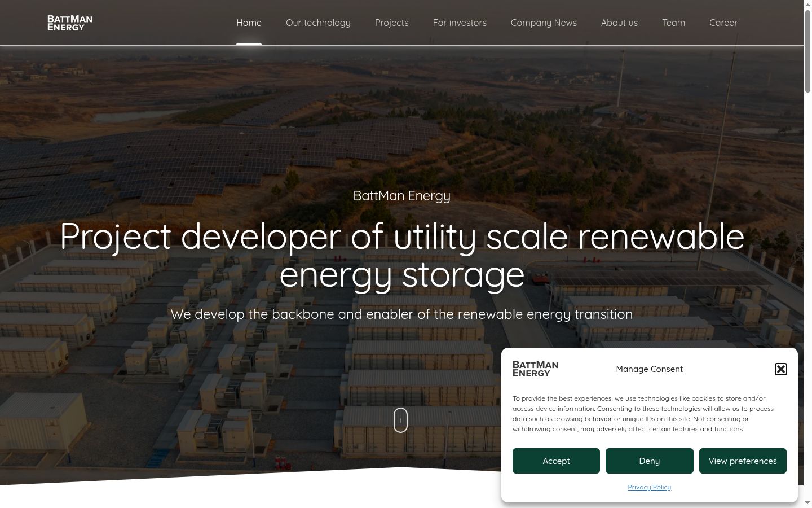Click the scrollbar up arrow

point(807,5)
